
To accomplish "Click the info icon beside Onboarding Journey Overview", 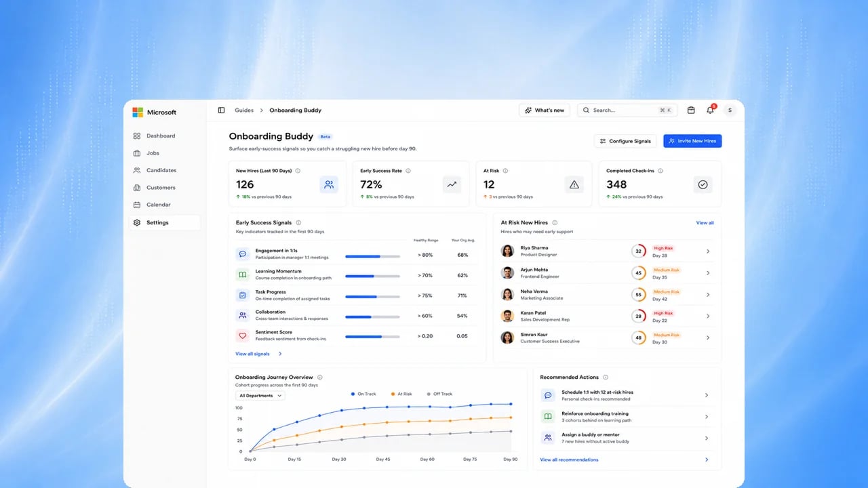I will coord(320,377).
